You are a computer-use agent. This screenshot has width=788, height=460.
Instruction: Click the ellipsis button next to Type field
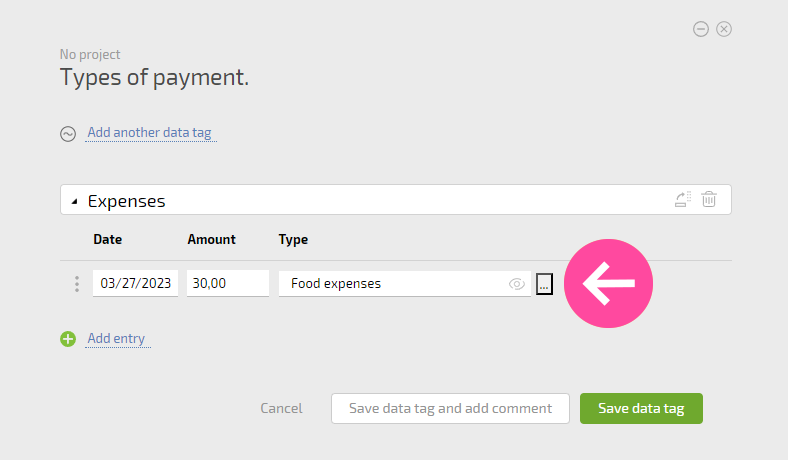(544, 284)
